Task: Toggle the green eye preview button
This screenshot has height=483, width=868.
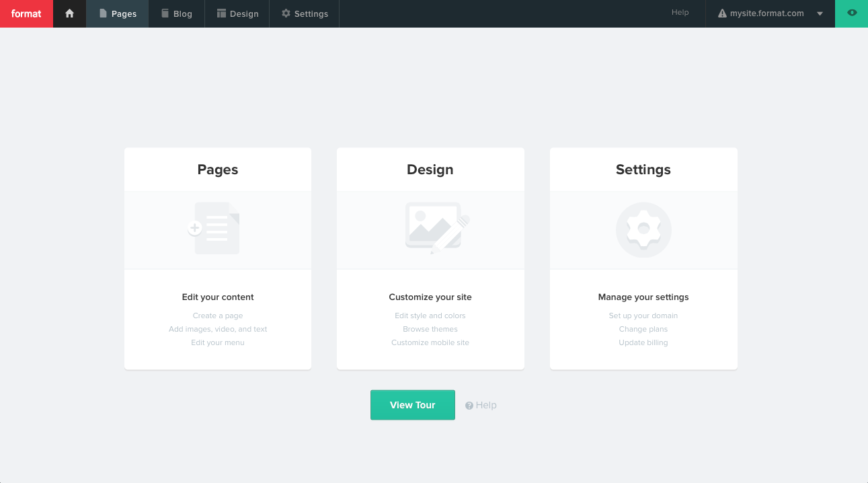Action: pyautogui.click(x=852, y=13)
